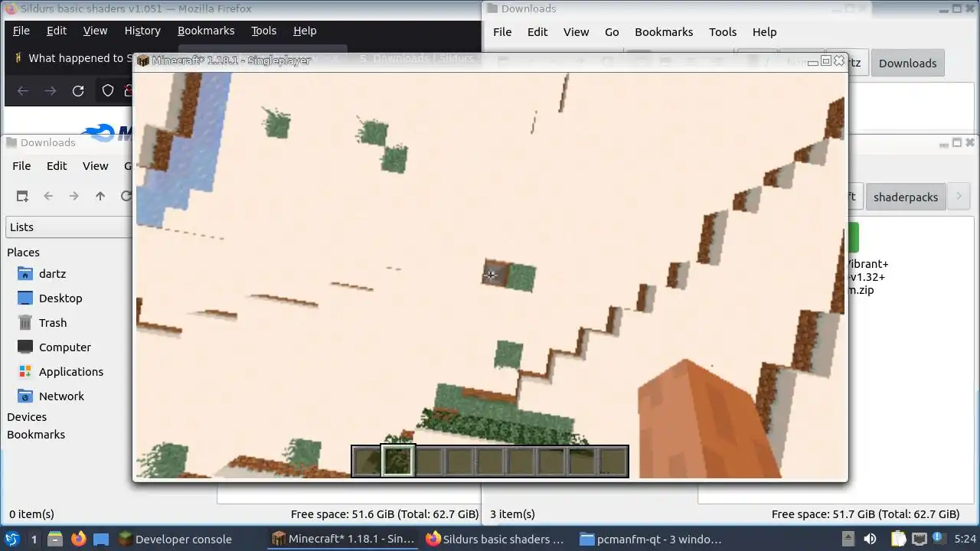Open Edit menu in left Downloads window
Viewport: 980px width, 551px height.
tap(57, 166)
